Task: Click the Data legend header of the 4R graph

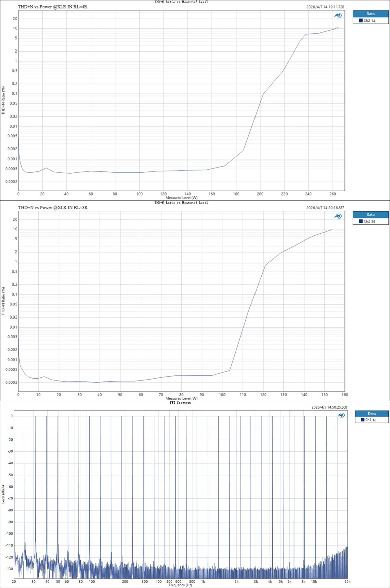Action: 370,14
